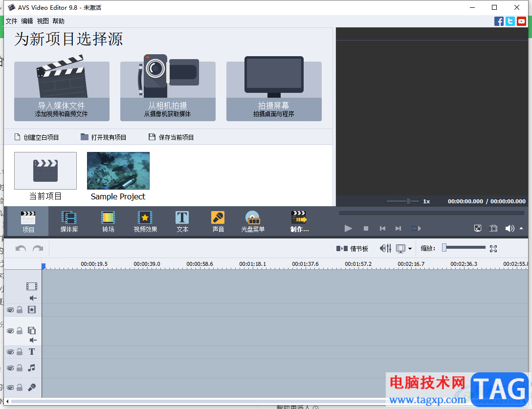Click the video overlay track icon
The image size is (532, 409).
[32, 330]
